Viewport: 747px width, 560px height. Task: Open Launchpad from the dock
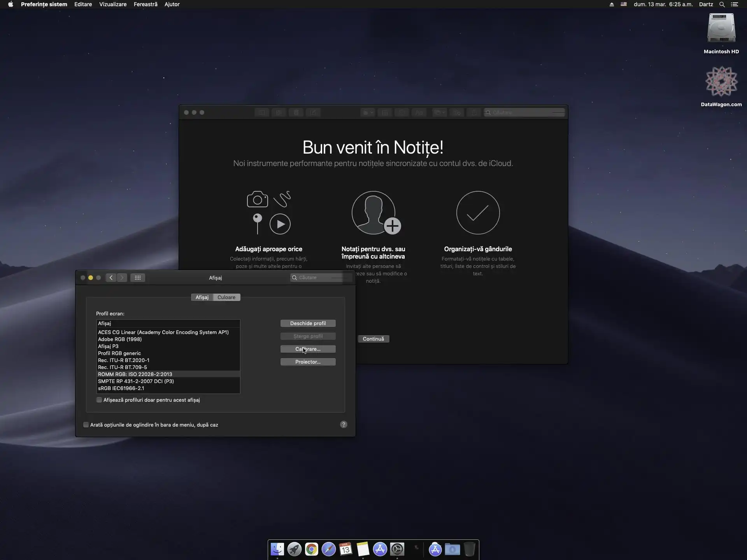click(294, 549)
